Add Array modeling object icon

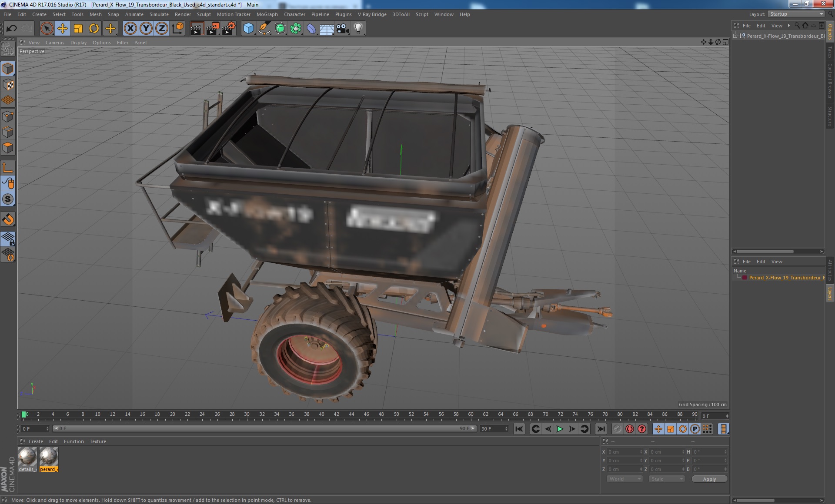(296, 29)
